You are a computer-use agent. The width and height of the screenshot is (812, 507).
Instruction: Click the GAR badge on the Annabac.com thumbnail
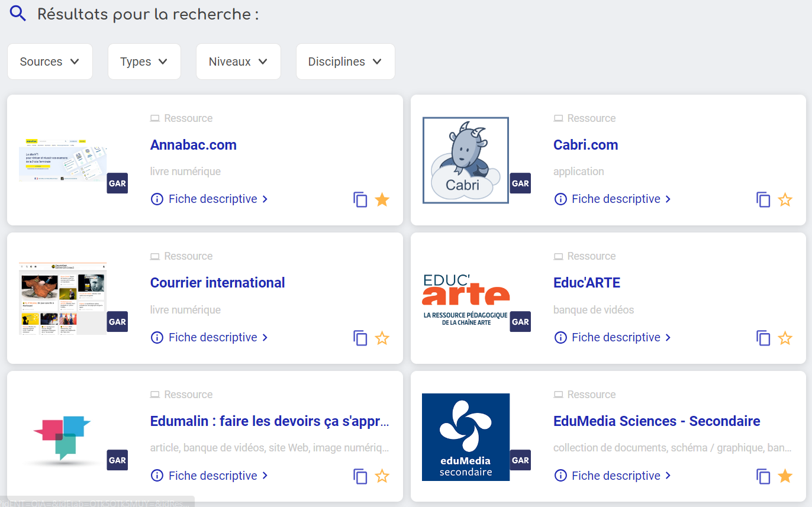117,183
